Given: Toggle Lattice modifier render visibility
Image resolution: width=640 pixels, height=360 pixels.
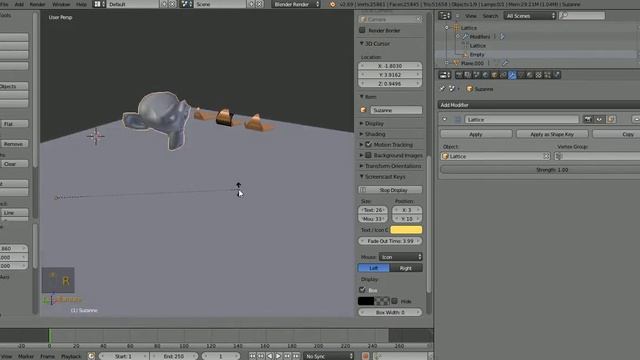Looking at the screenshot, I should [588, 120].
